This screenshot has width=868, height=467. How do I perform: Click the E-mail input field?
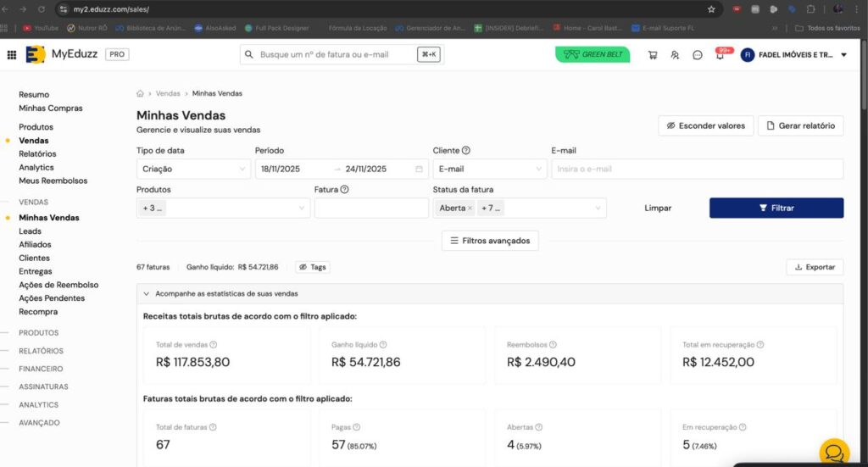[x=697, y=170]
